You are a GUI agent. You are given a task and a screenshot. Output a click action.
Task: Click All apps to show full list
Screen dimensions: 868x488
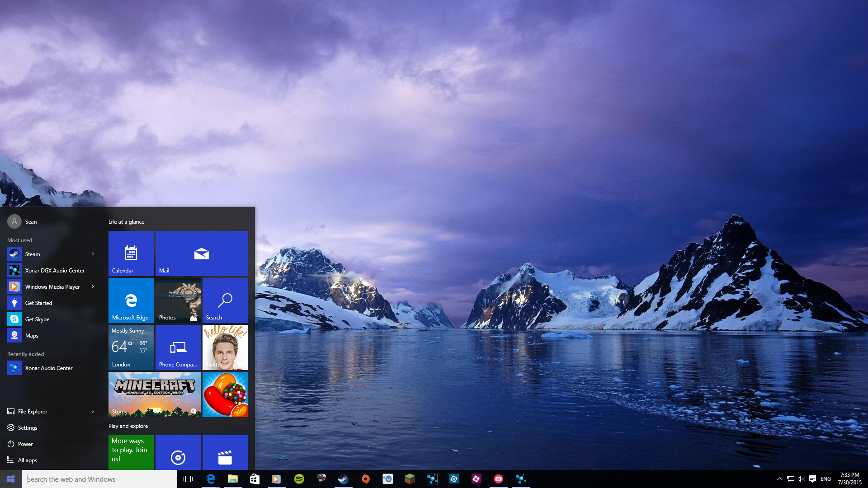click(28, 460)
